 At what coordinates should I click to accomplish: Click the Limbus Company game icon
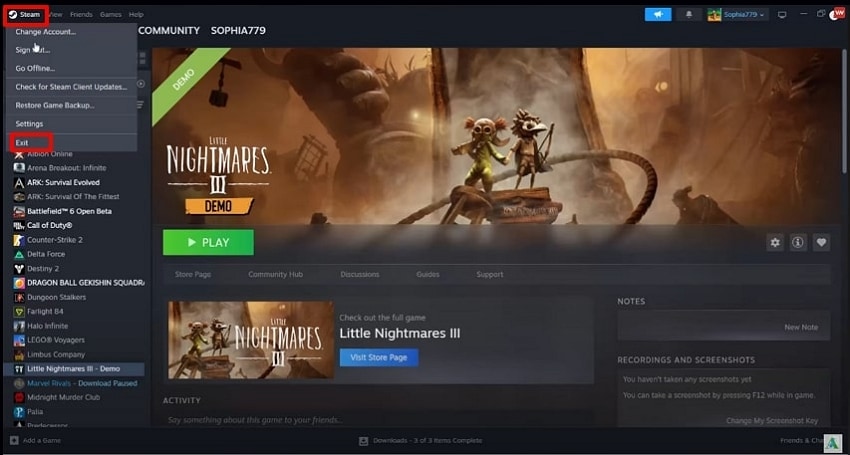pyautogui.click(x=19, y=355)
